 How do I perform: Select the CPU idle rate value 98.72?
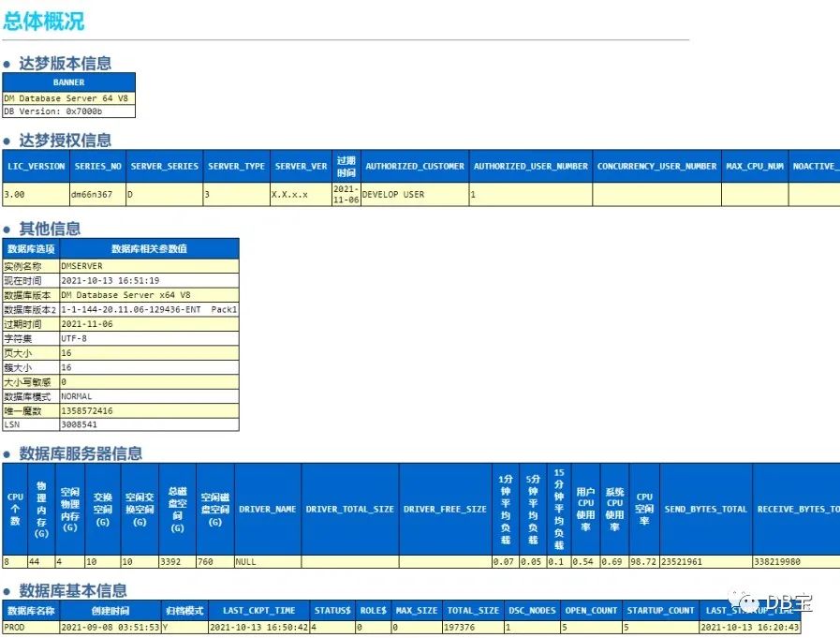(644, 561)
